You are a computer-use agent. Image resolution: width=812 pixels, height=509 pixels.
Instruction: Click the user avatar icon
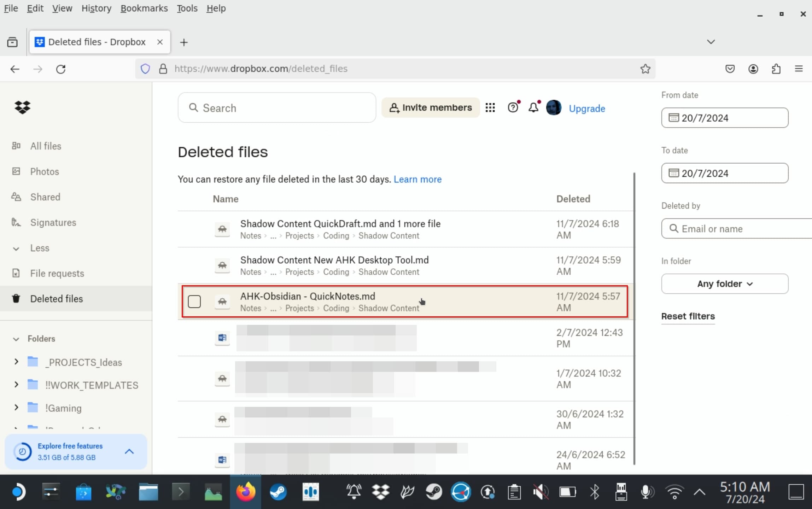pos(553,108)
